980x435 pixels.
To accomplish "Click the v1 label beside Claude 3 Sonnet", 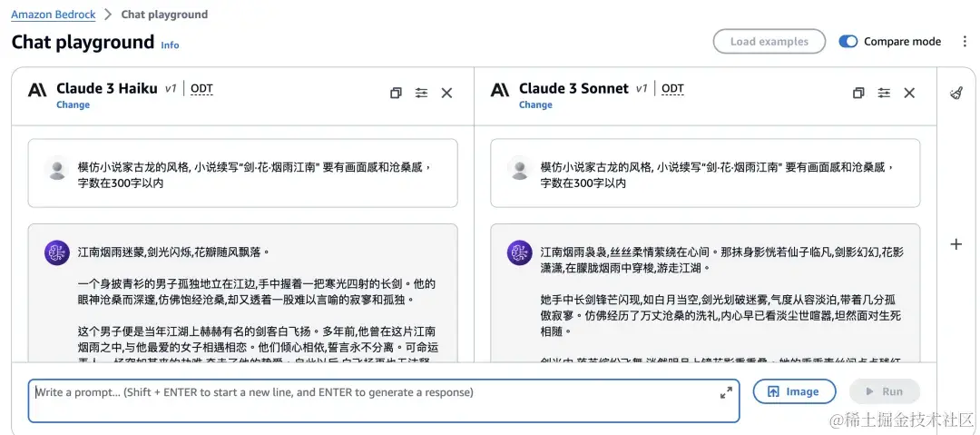I will (642, 89).
